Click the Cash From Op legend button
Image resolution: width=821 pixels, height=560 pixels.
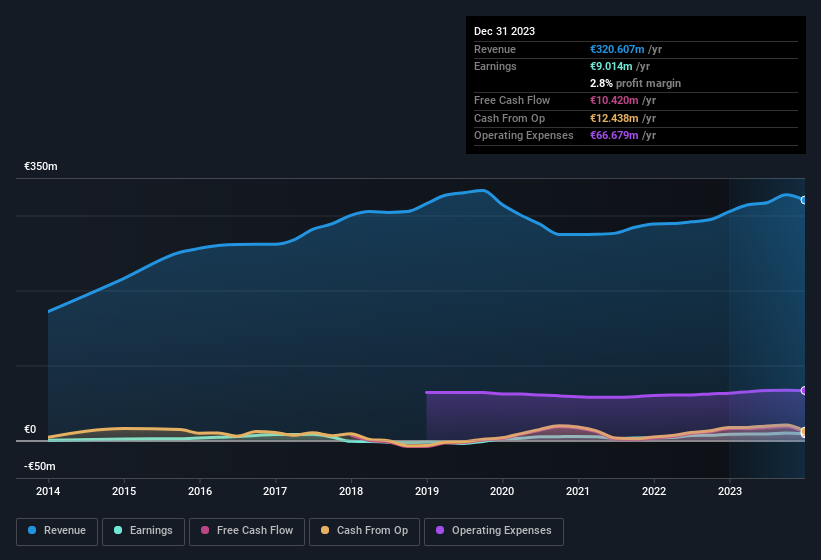click(x=364, y=530)
